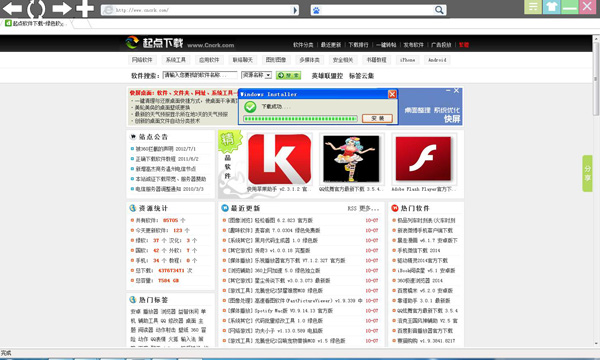This screenshot has width=600, height=360.
Task: Go forward with the right arrow
Action: click(62, 8)
